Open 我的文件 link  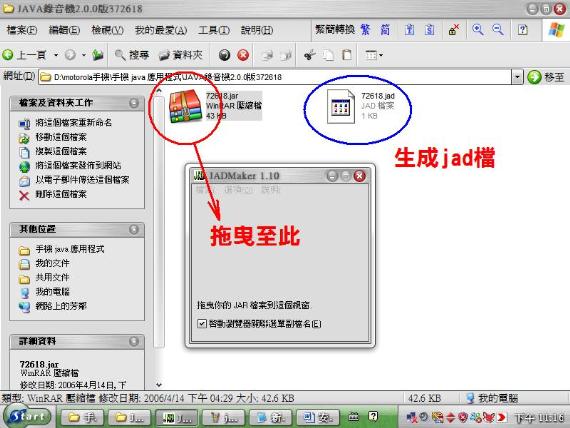point(52,263)
